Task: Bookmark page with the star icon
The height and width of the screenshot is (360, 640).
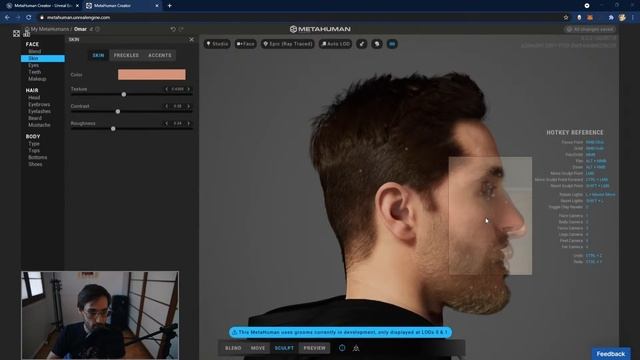Action: (x=566, y=18)
